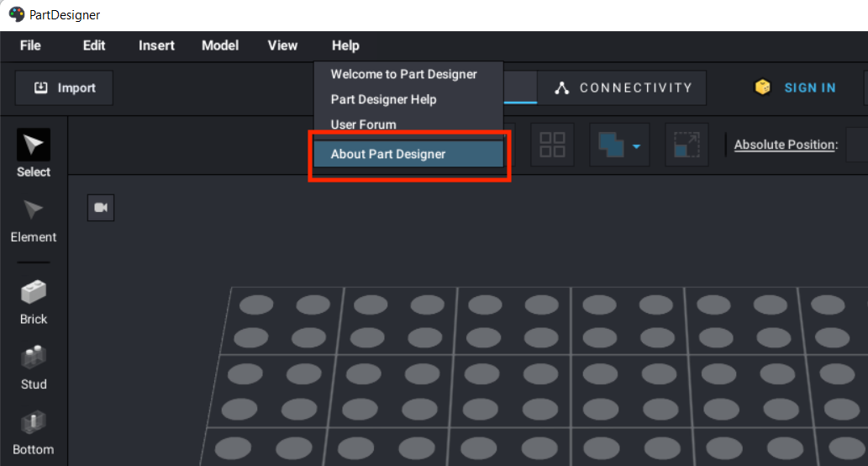This screenshot has width=868, height=466.
Task: Pick the Brick tool
Action: point(34,302)
